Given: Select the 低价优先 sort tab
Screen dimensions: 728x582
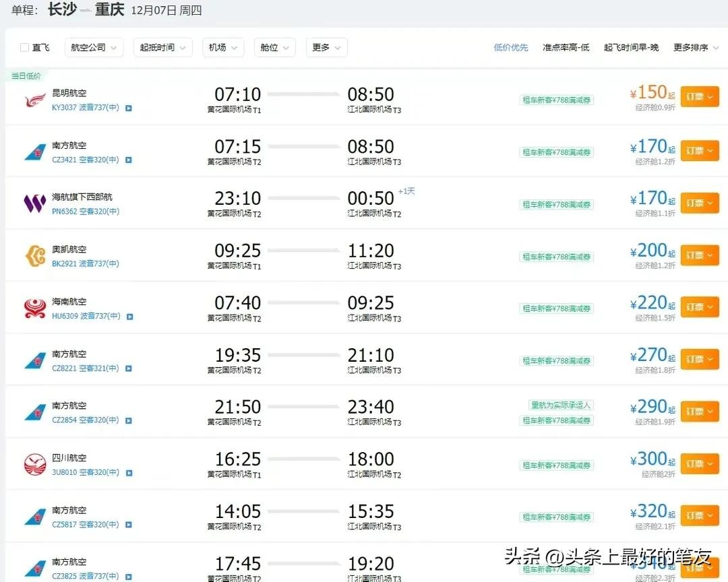Looking at the screenshot, I should [x=511, y=48].
